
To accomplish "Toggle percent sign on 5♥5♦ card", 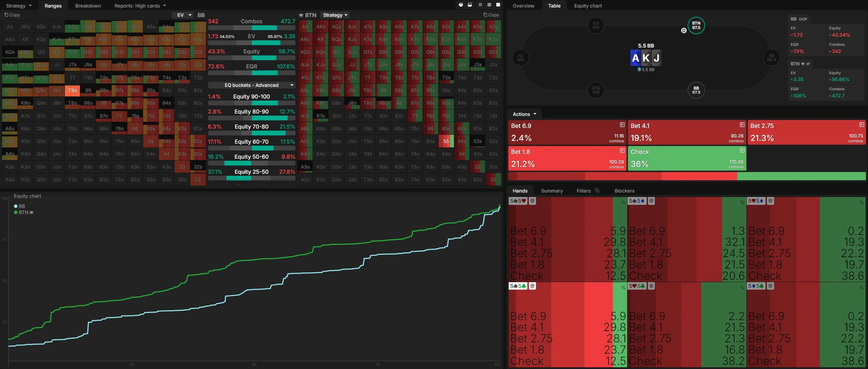I will 862,202.
